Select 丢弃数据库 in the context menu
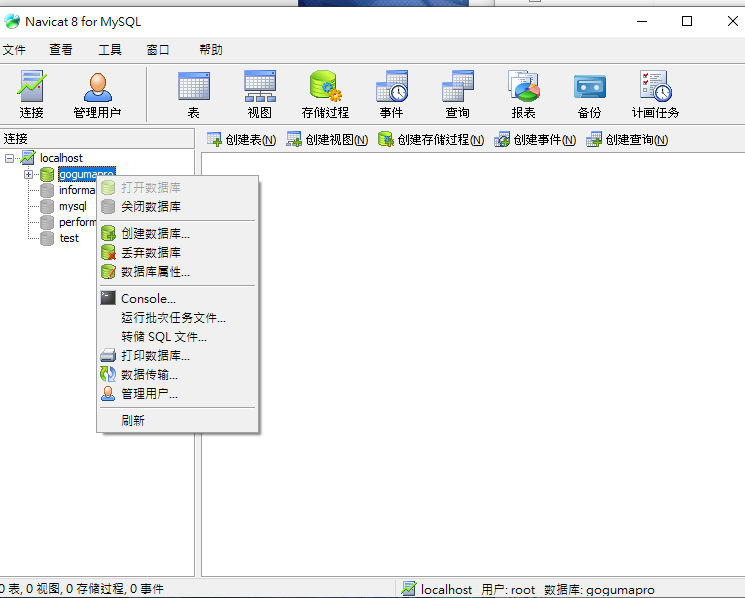The height and width of the screenshot is (598, 745). (178, 252)
